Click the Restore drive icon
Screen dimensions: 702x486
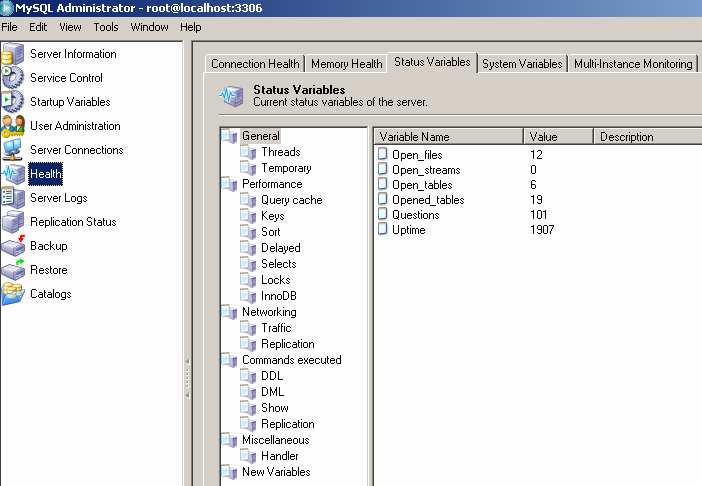[x=13, y=270]
